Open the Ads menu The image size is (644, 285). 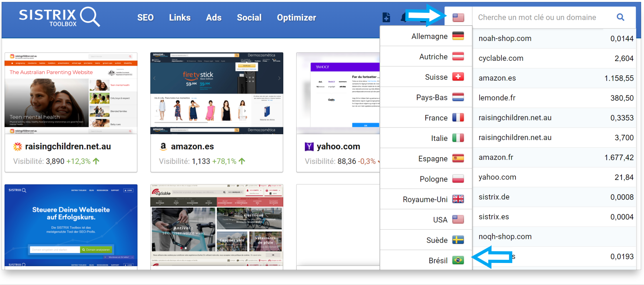click(x=214, y=18)
